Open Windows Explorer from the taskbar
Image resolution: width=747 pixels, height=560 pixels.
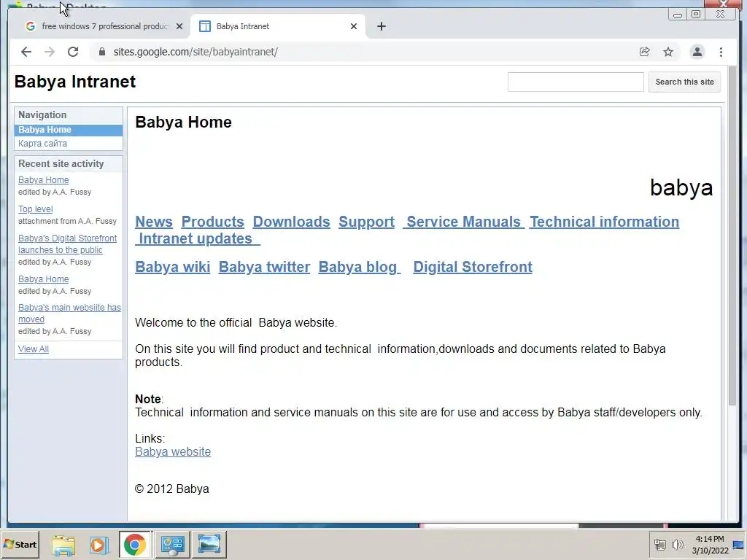63,545
